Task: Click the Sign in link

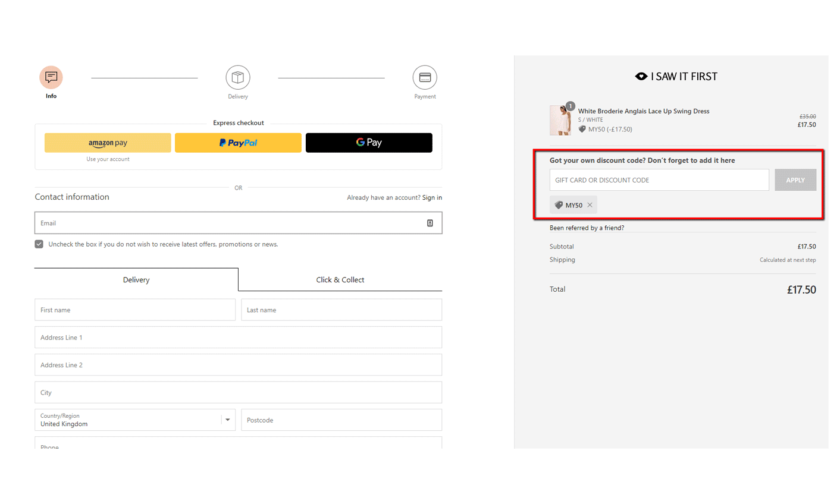Action: coord(432,197)
